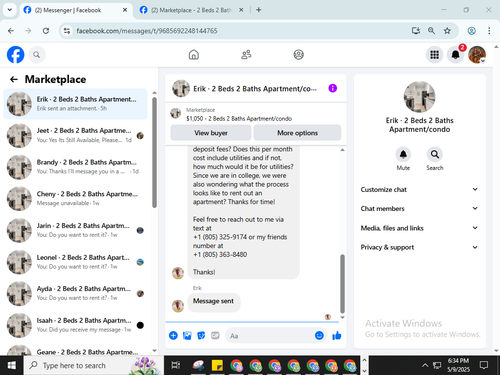Go back from the Marketplace chats list
Viewport: 500px width, 375px height.
pos(14,79)
